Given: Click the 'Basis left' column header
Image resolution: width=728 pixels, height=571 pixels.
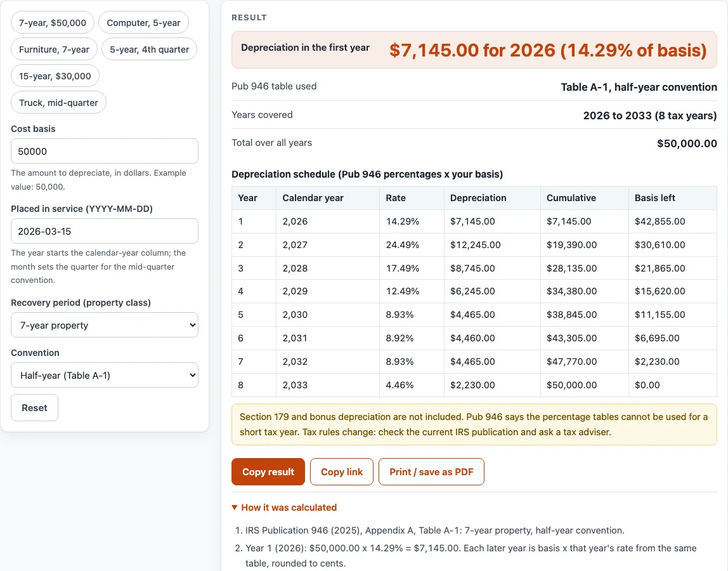Looking at the screenshot, I should coord(673,198).
